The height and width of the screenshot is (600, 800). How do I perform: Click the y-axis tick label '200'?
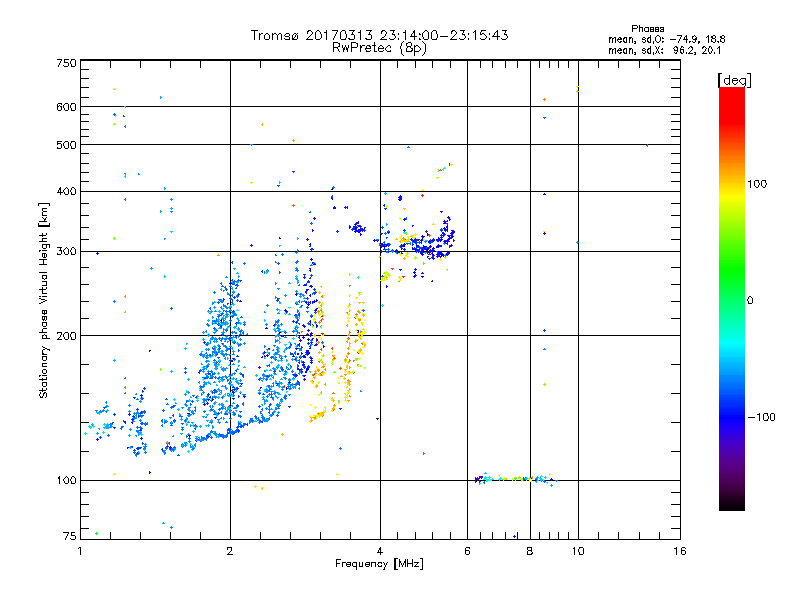pyautogui.click(x=66, y=336)
